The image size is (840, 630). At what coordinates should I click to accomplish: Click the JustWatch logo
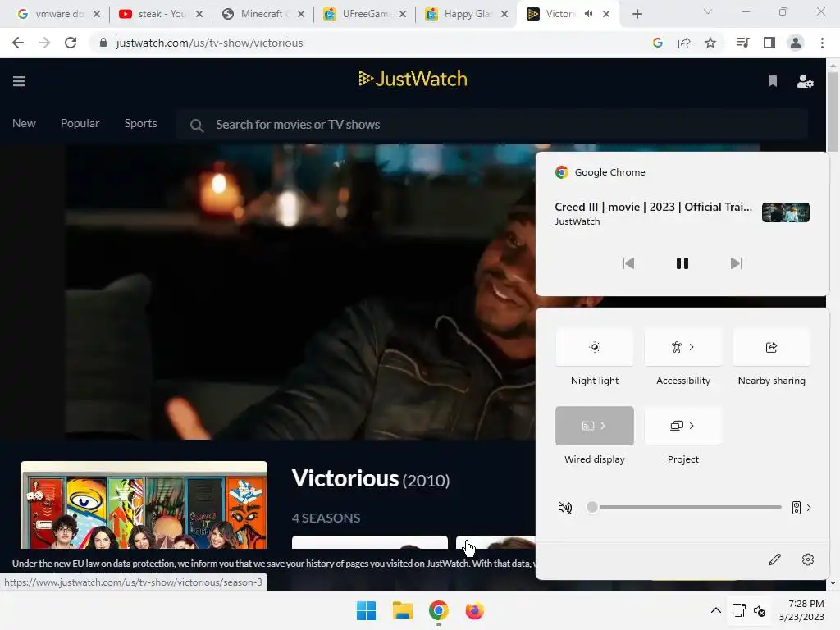[x=413, y=79]
